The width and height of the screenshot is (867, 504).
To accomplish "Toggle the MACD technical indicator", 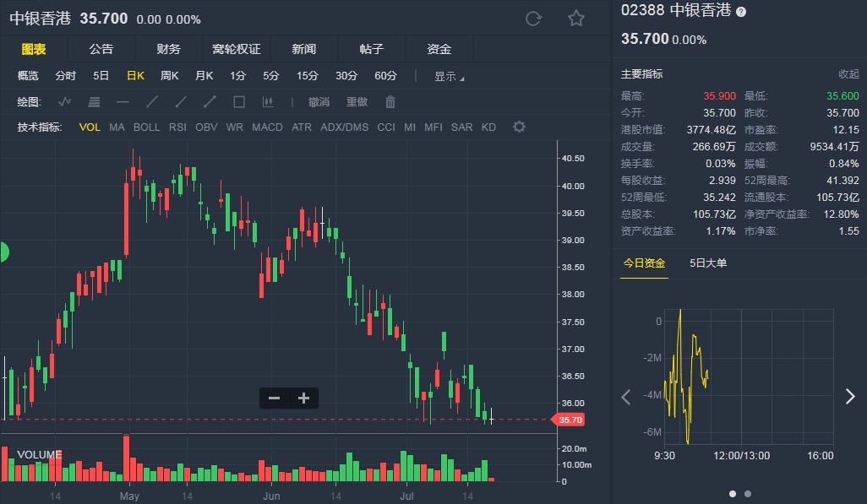I will coord(267,127).
